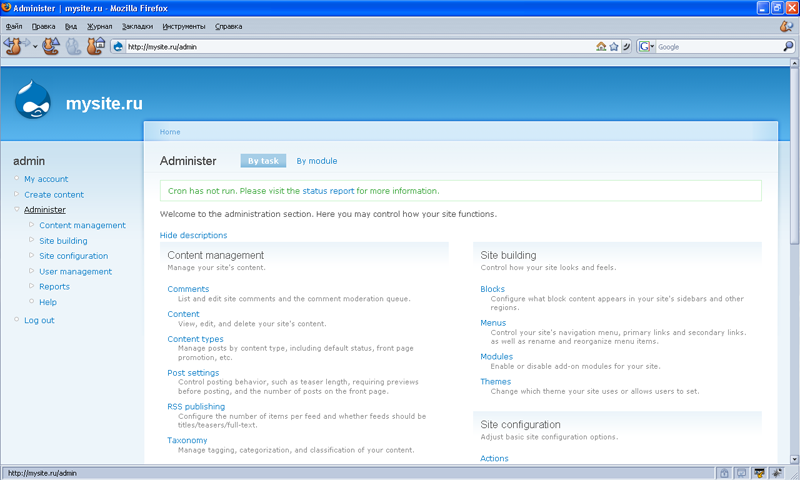Click the small house icon in the address bar
The width and height of the screenshot is (800, 480).
pos(601,46)
